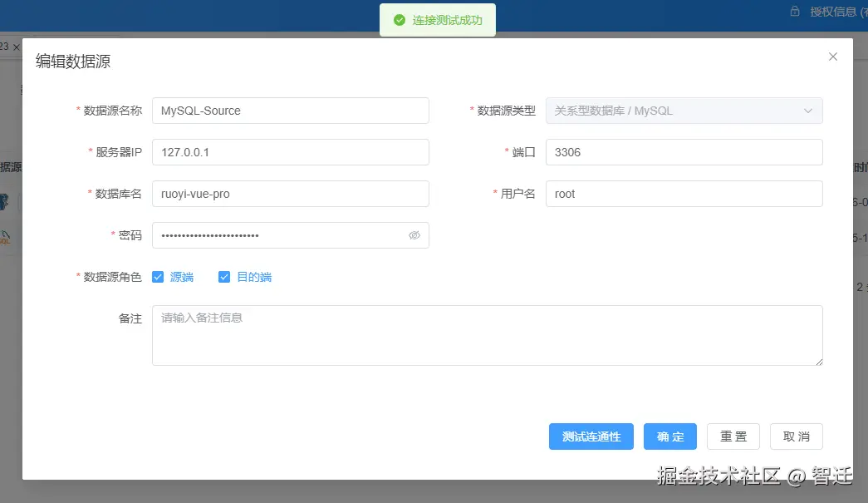Image resolution: width=868 pixels, height=503 pixels.
Task: Close the background tab ending in 23
Action: point(16,47)
